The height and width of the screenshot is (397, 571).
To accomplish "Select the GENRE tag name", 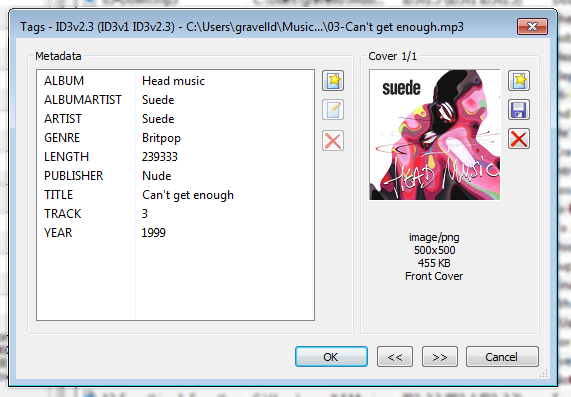I will (x=62, y=138).
